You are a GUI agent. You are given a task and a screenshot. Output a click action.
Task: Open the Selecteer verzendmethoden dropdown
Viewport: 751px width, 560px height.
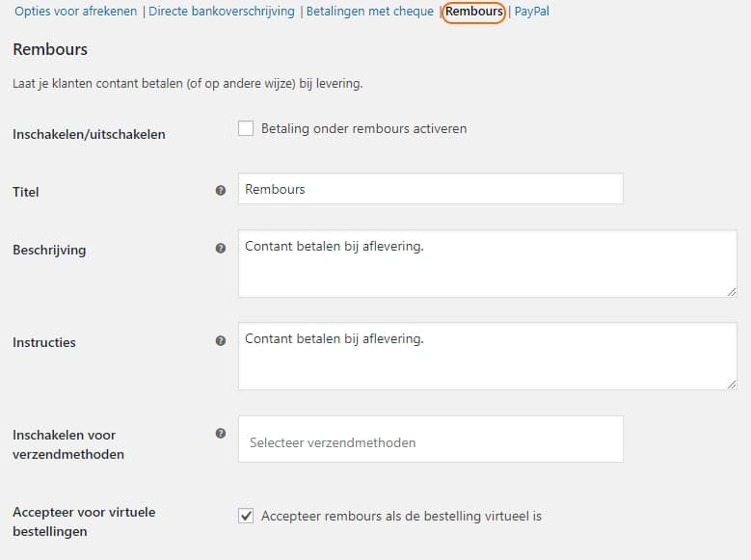(x=431, y=440)
